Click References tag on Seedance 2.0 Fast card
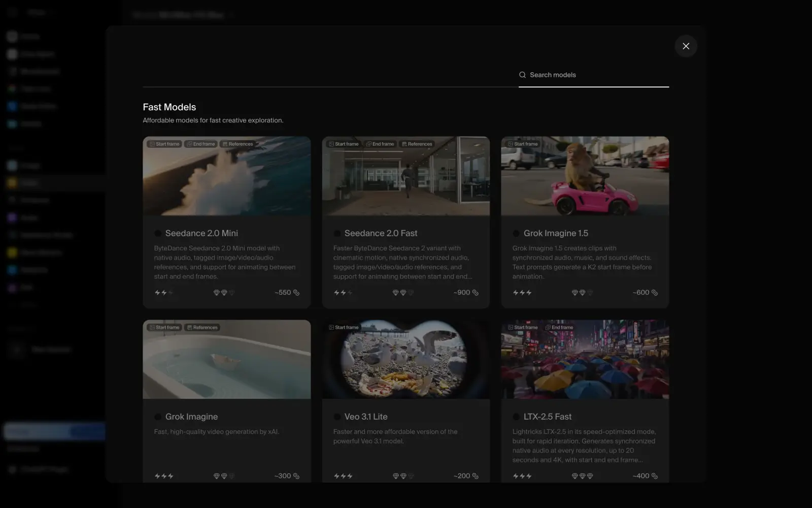Viewport: 812px width, 508px height. pyautogui.click(x=417, y=144)
